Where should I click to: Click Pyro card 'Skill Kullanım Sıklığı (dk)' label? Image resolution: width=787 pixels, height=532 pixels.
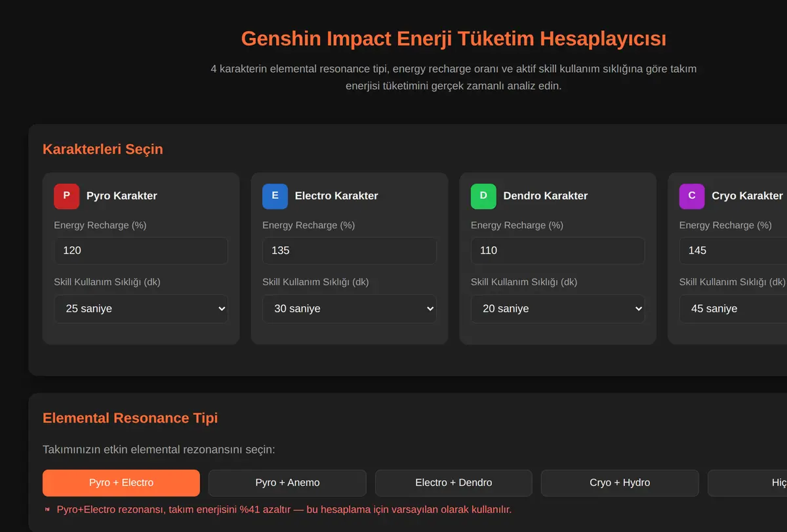(x=108, y=283)
